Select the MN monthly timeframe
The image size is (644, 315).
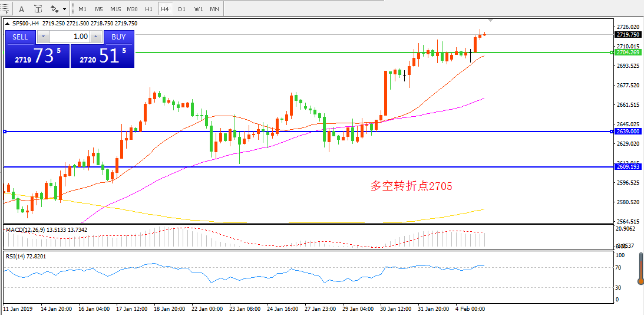214,9
